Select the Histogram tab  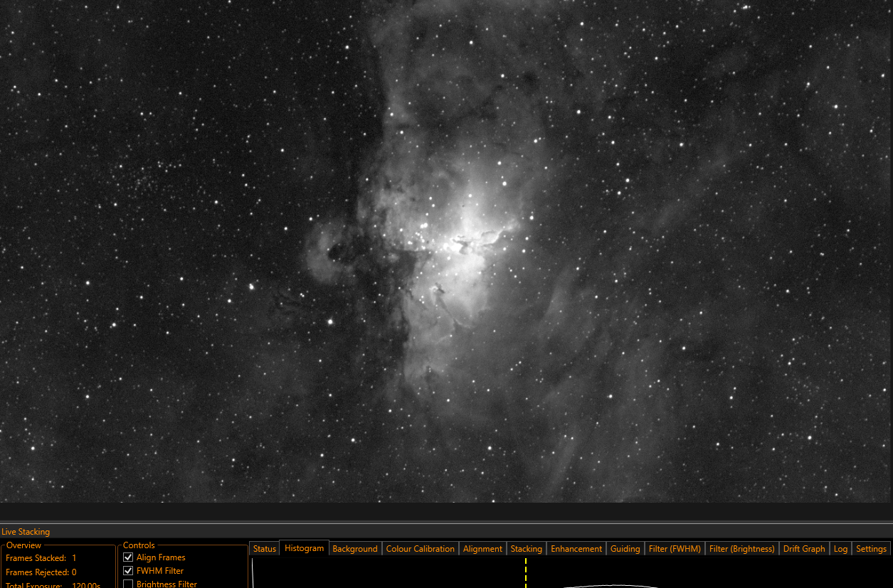click(304, 548)
